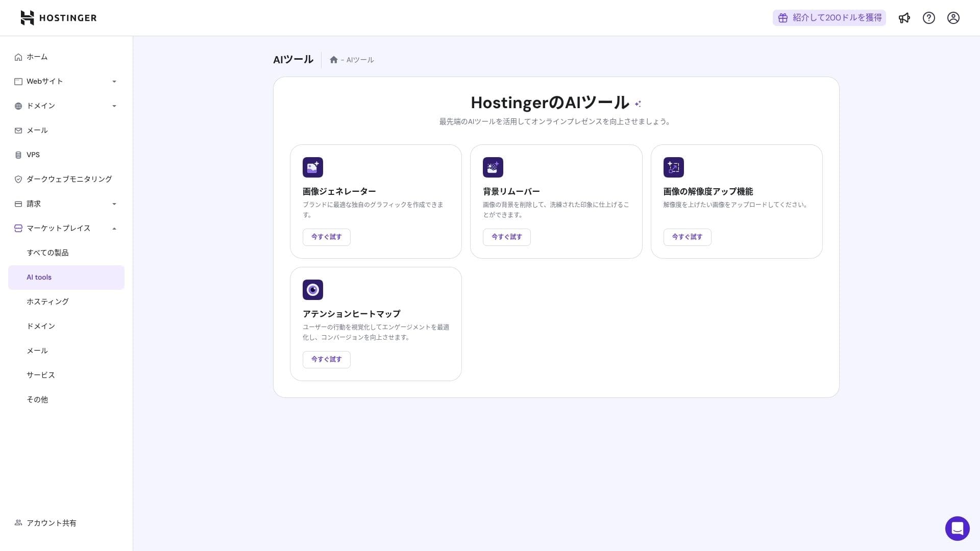
Task: Click the 紹介して200ドルを獲得 referral button
Action: 829,18
